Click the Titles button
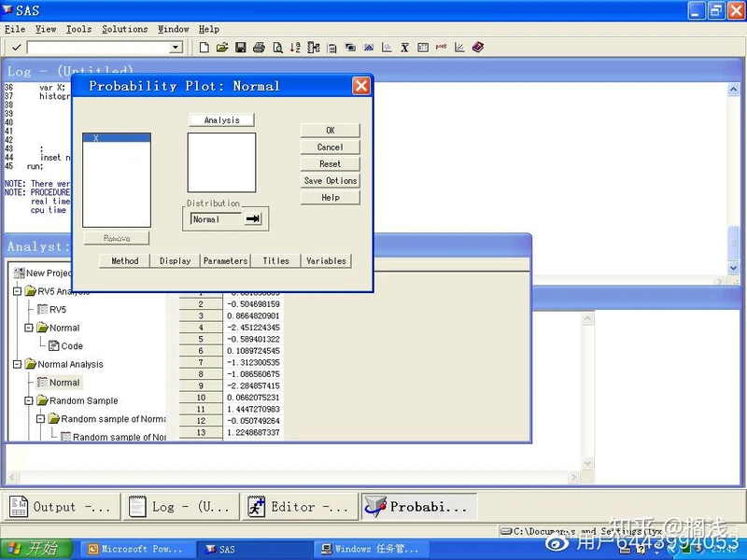 tap(275, 261)
